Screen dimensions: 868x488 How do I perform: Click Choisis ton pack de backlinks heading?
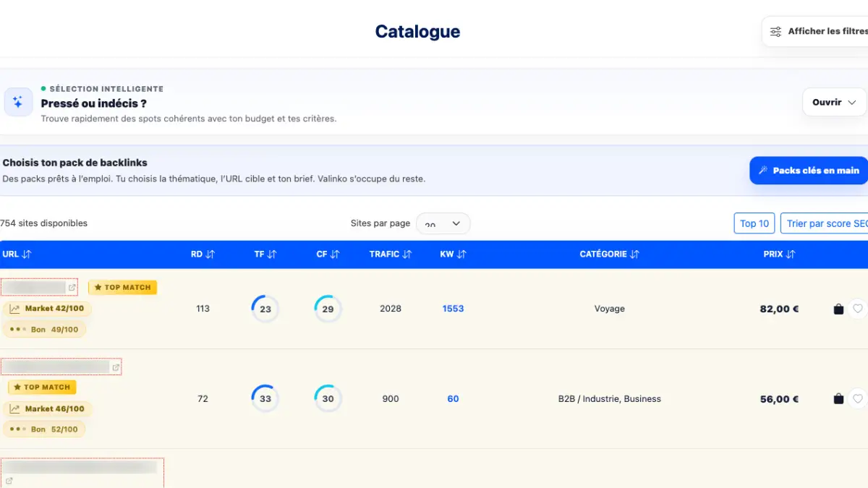coord(75,163)
